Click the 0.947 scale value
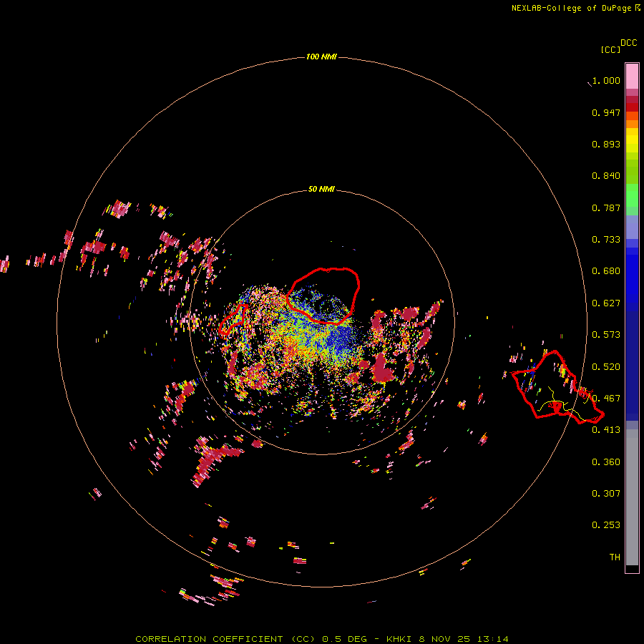The height and width of the screenshot is (644, 644). coord(606,112)
